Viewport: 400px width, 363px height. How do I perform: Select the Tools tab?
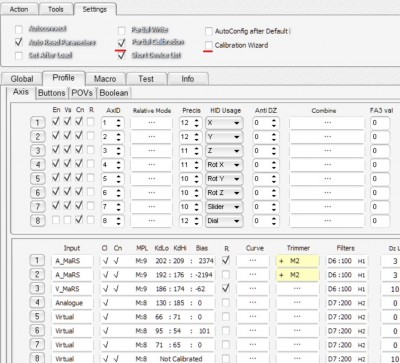[55, 9]
